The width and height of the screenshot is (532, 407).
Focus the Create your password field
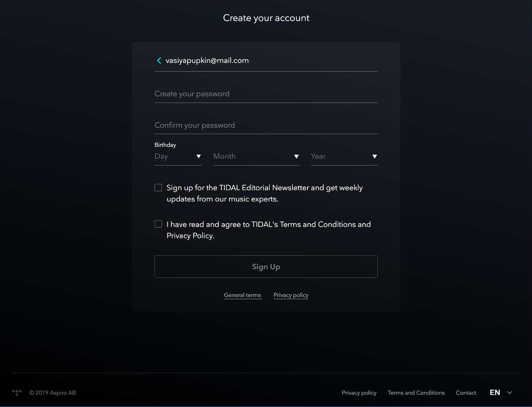pyautogui.click(x=266, y=94)
